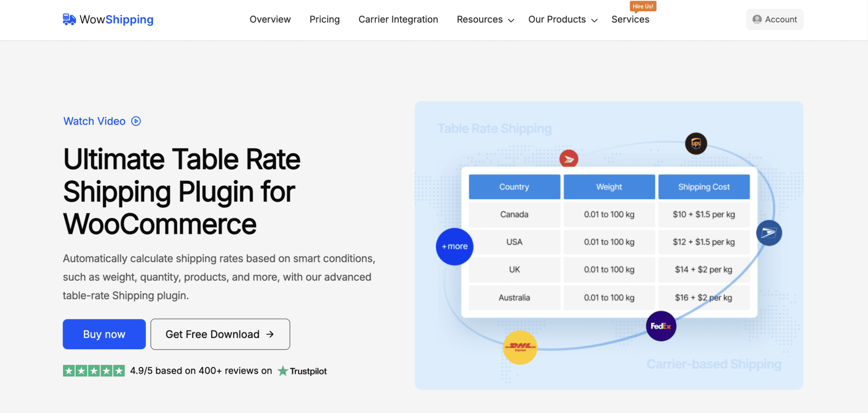Click the play icon beside Watch Video

(x=136, y=121)
